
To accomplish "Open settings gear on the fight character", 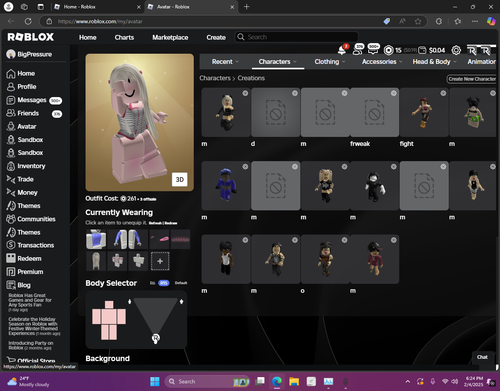I will [x=443, y=93].
